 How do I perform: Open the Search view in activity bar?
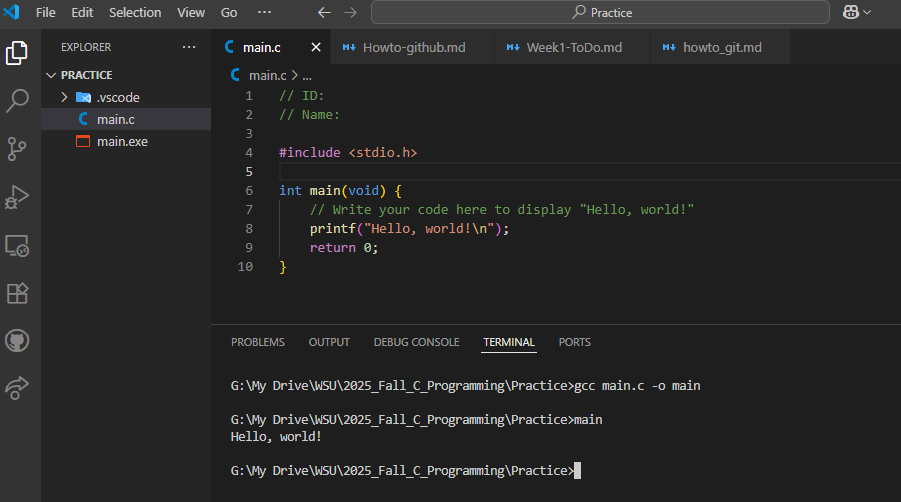[x=17, y=101]
